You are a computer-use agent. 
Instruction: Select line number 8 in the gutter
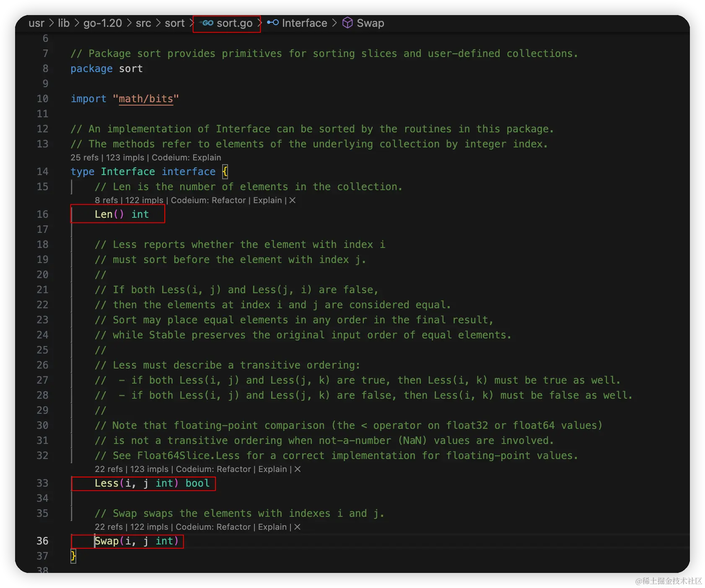(45, 69)
